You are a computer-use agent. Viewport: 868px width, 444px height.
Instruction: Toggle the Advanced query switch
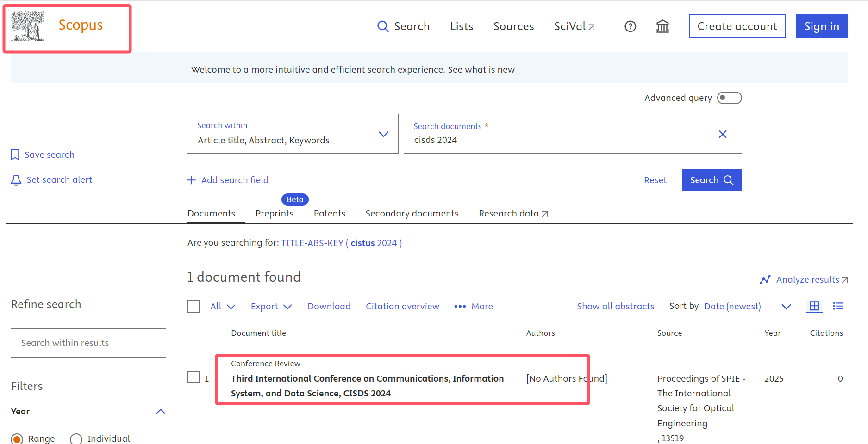(x=729, y=98)
